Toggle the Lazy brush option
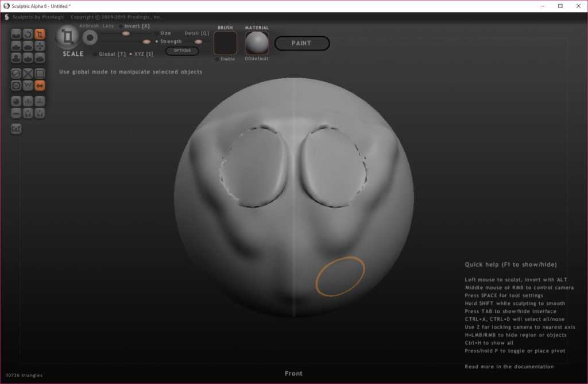 108,26
